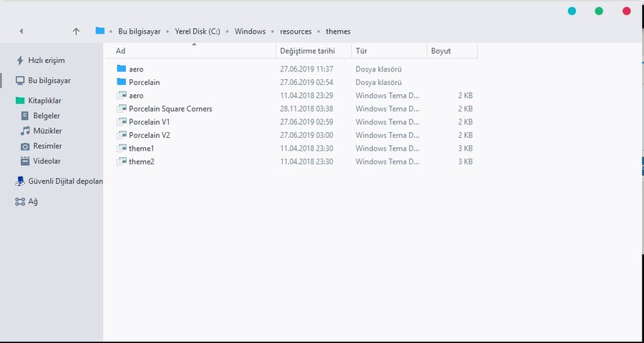Click the monitor icon beside Bu bilgisayar

click(20, 81)
